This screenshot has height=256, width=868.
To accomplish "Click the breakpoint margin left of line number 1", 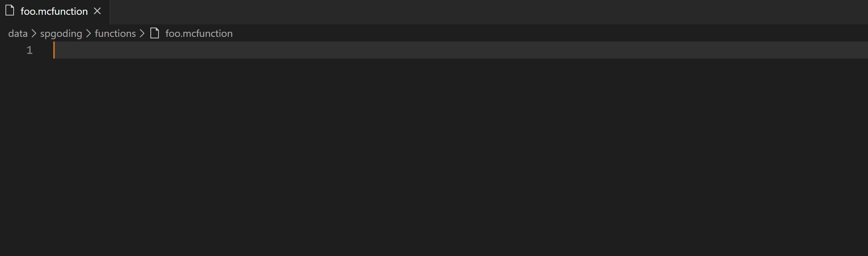I will [11, 50].
